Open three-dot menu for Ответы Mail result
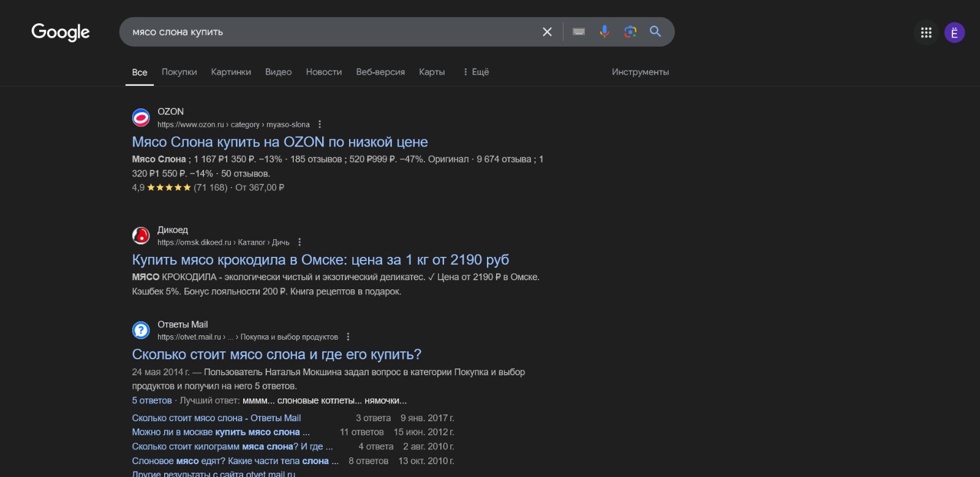This screenshot has height=477, width=980. point(348,337)
